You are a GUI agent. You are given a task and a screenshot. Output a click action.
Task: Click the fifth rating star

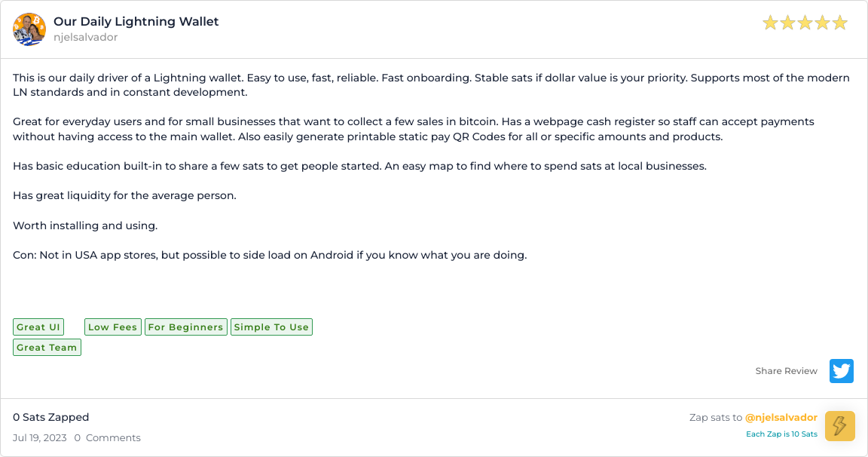pos(839,23)
